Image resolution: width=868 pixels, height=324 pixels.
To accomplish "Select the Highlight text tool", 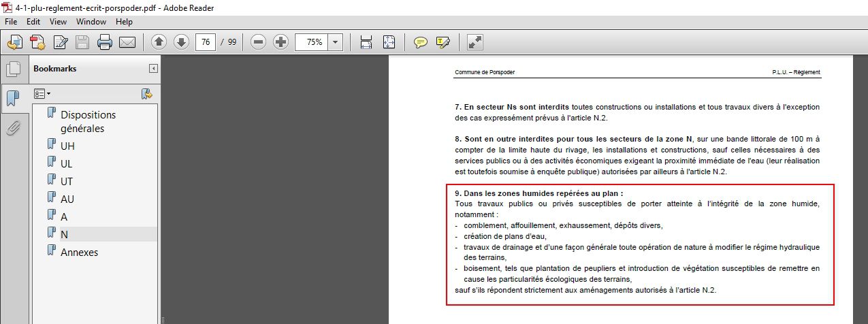I will (443, 42).
